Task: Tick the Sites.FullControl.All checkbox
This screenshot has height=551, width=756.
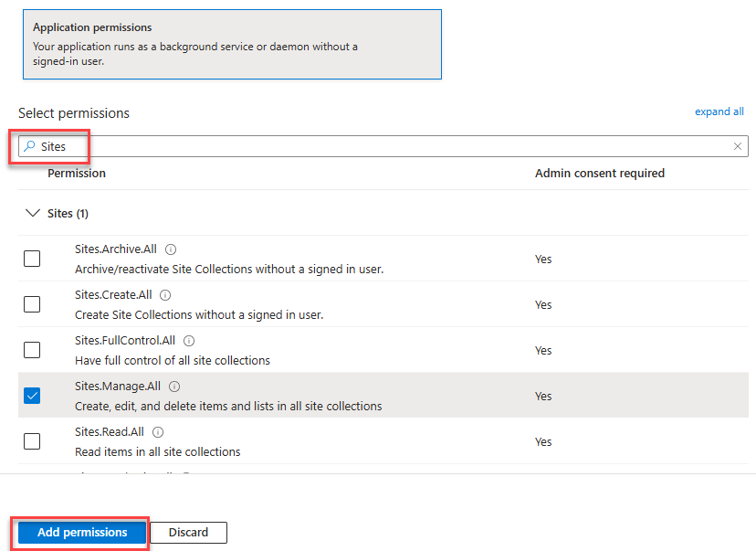Action: click(32, 350)
